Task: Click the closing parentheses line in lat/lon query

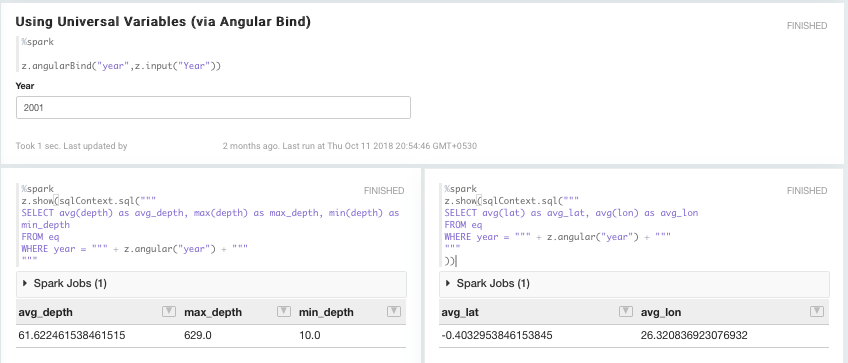Action: point(450,261)
